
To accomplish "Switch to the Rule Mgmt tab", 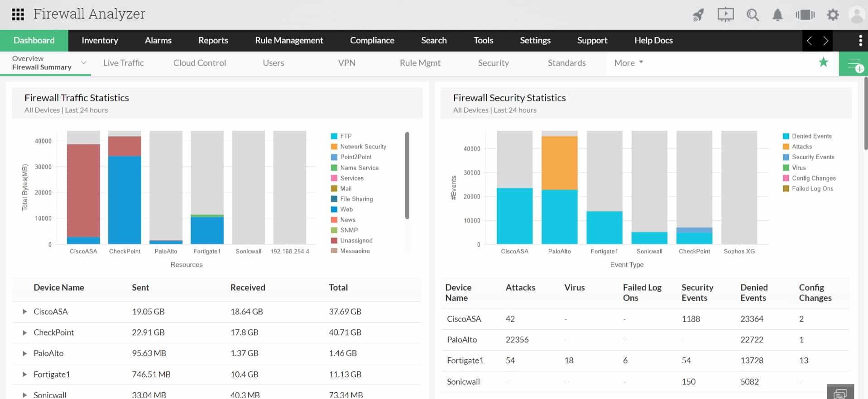I will point(420,63).
